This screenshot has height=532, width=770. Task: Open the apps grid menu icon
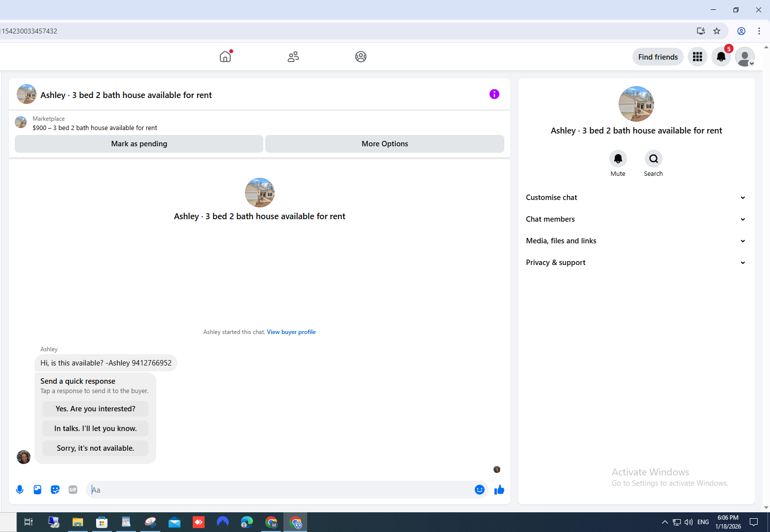click(698, 57)
